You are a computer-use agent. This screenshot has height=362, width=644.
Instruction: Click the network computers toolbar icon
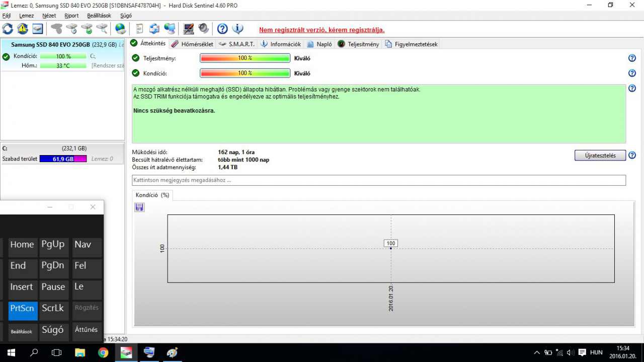tap(170, 29)
